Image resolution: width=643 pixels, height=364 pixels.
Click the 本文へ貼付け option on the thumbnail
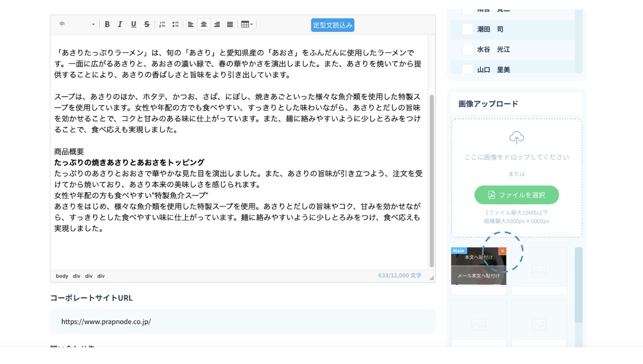tap(478, 257)
